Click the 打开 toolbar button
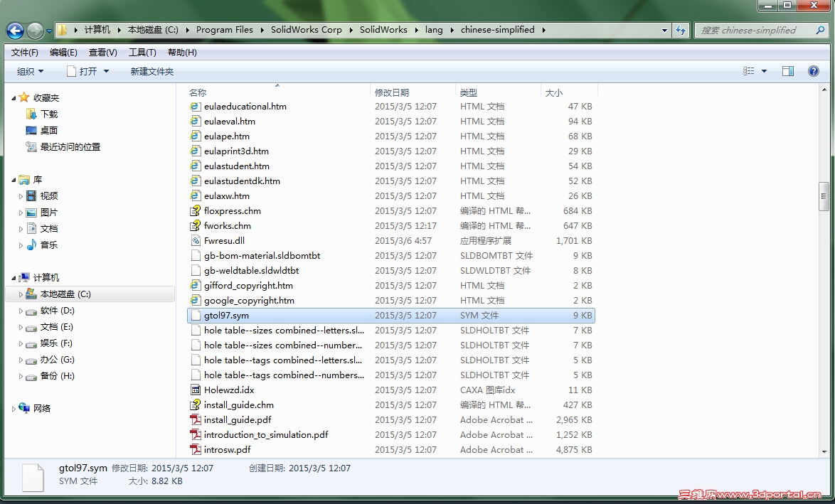 [x=82, y=71]
